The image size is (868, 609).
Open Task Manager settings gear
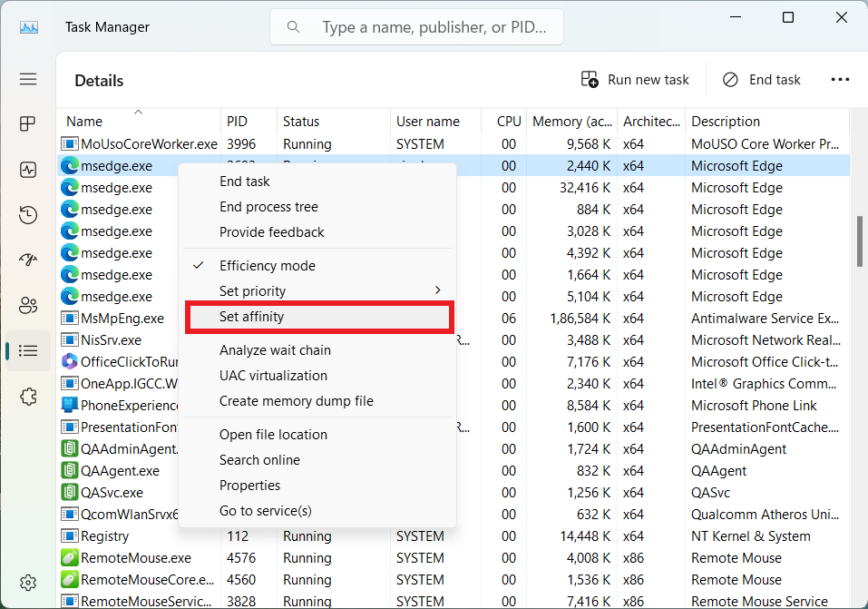click(28, 583)
